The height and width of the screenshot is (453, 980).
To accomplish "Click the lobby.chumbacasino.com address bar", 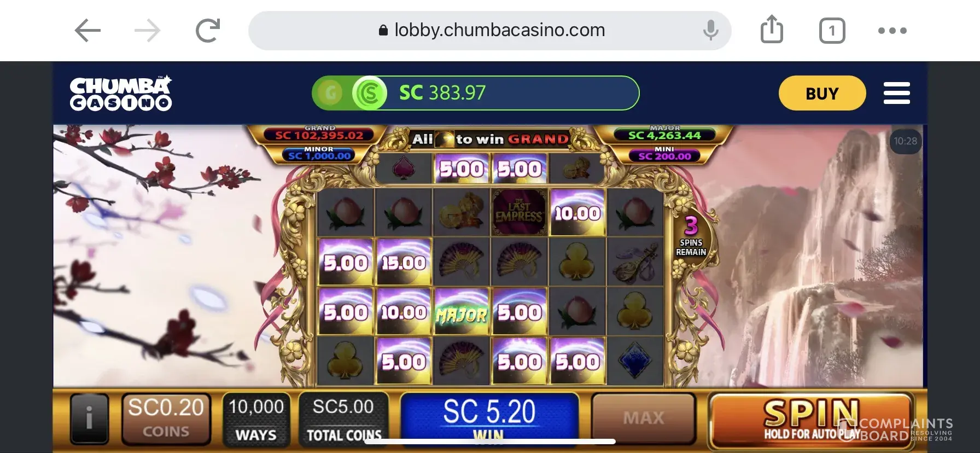I will [489, 31].
